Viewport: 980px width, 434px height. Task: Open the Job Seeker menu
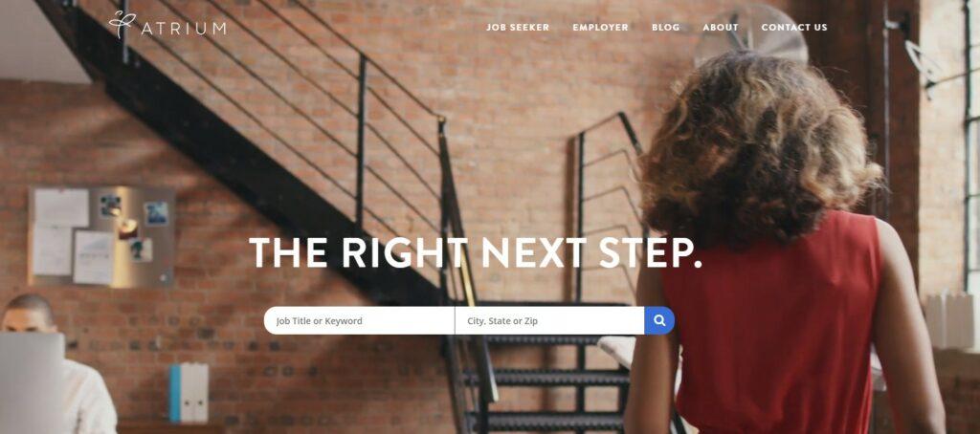518,28
